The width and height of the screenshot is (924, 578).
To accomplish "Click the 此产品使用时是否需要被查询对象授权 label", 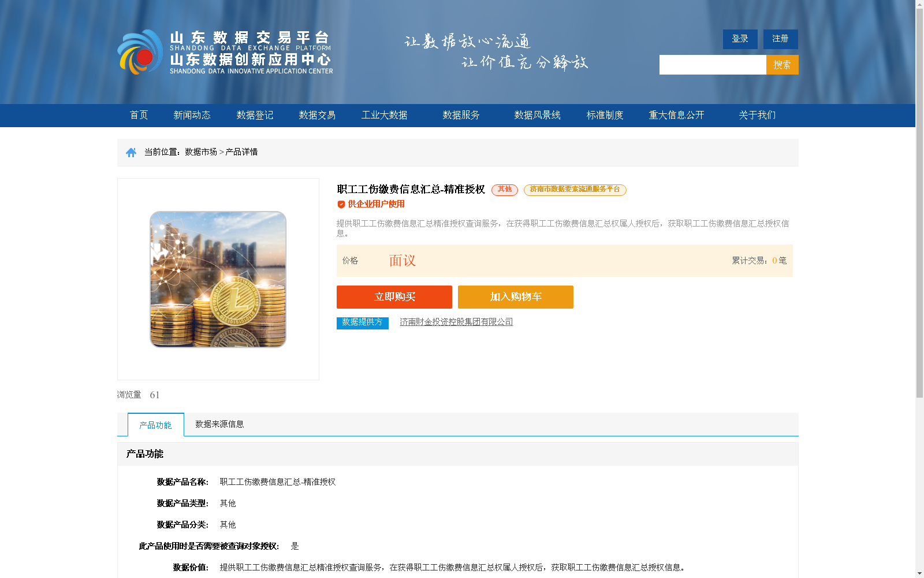I will tap(209, 546).
